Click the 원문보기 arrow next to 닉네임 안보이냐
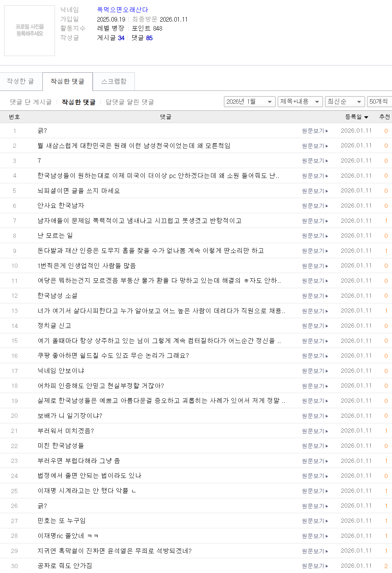392x573 pixels. (x=326, y=370)
